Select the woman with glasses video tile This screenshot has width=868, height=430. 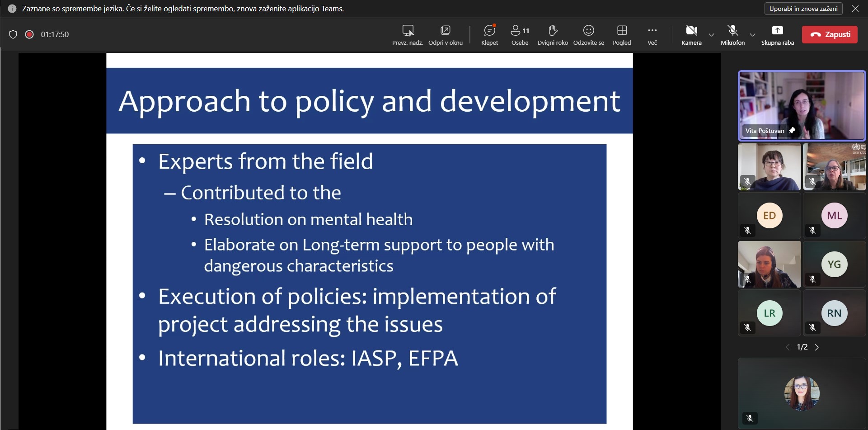(x=769, y=167)
